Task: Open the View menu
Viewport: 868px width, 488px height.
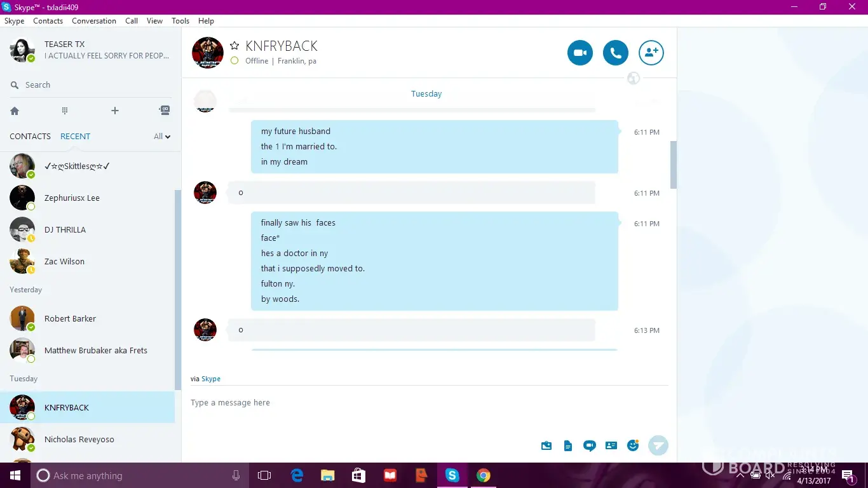Action: coord(155,21)
